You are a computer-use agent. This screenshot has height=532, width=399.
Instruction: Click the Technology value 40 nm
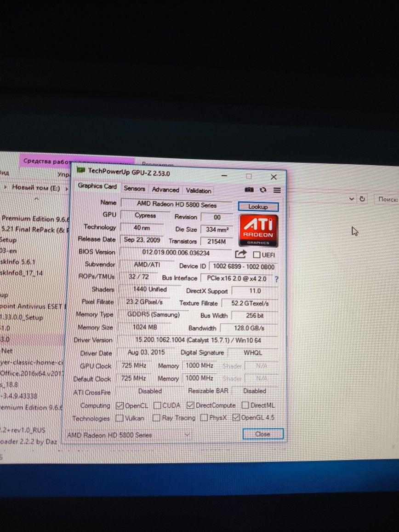pos(142,228)
